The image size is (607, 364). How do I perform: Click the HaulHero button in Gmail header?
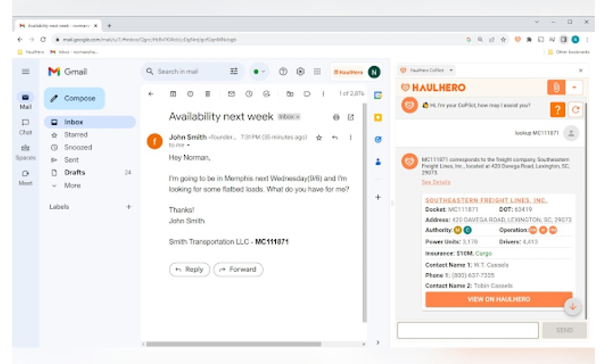348,72
